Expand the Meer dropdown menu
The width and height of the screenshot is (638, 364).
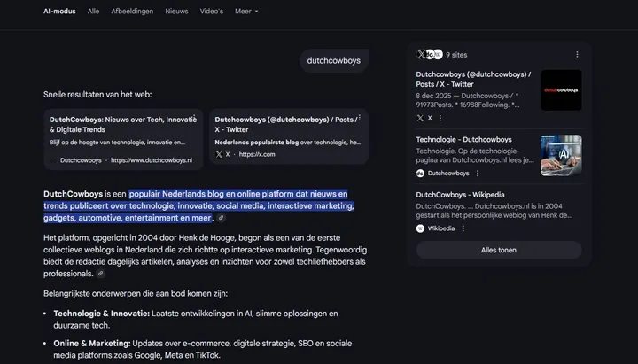click(x=246, y=12)
